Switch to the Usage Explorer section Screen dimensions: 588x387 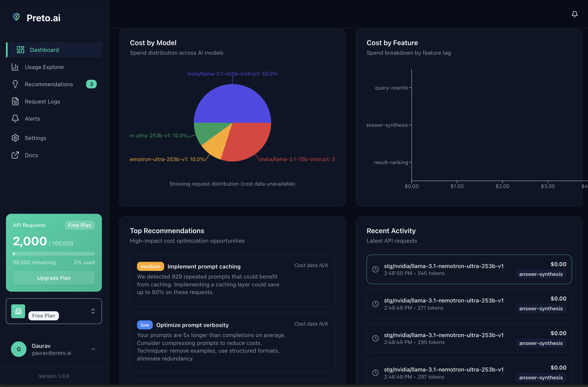44,67
